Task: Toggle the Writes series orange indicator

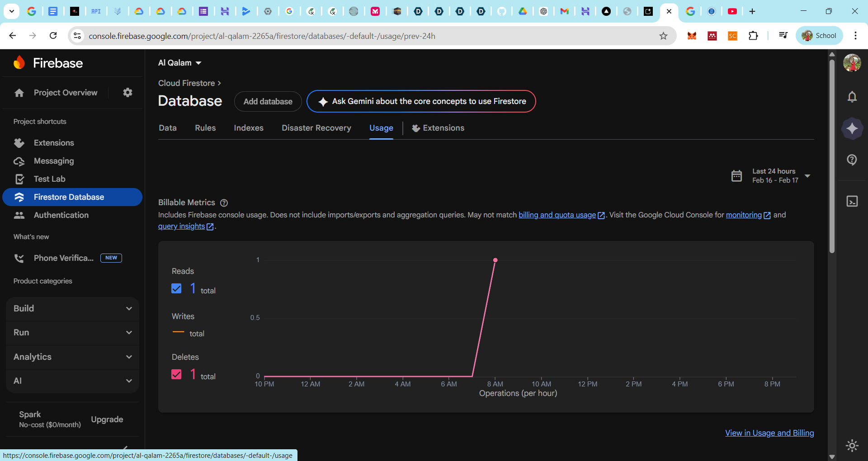Action: (x=179, y=332)
